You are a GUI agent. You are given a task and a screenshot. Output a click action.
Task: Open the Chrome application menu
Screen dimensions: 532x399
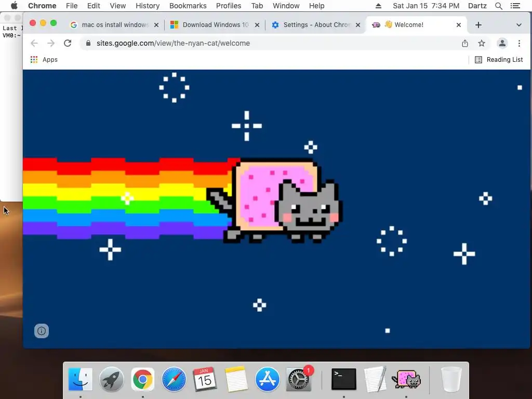(x=42, y=6)
